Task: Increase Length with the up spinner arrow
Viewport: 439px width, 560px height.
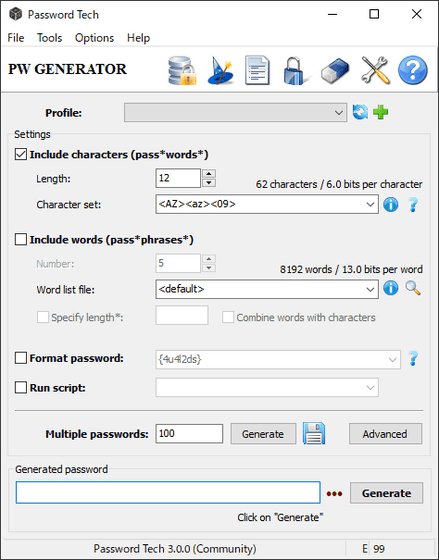Action: click(x=209, y=174)
